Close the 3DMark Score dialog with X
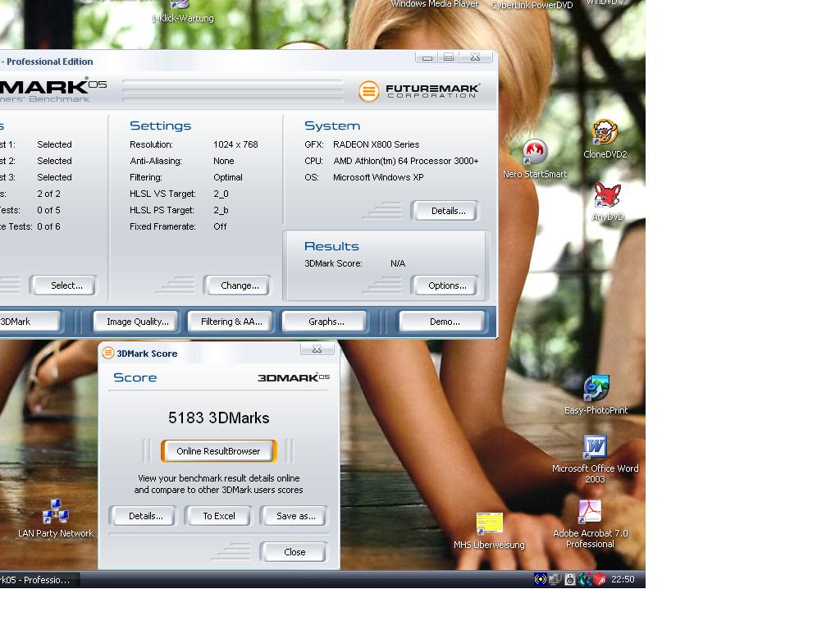The width and height of the screenshot is (840, 630). (317, 349)
